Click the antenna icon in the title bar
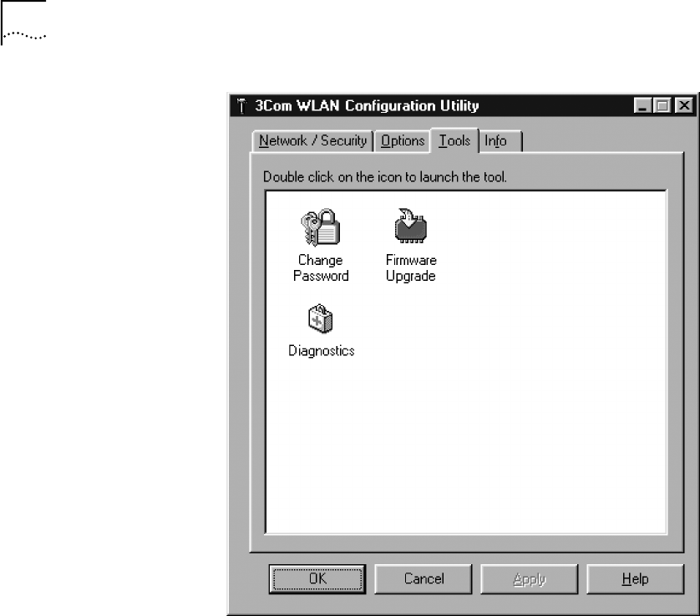Viewport: 700px width, 616px height. pyautogui.click(x=241, y=106)
